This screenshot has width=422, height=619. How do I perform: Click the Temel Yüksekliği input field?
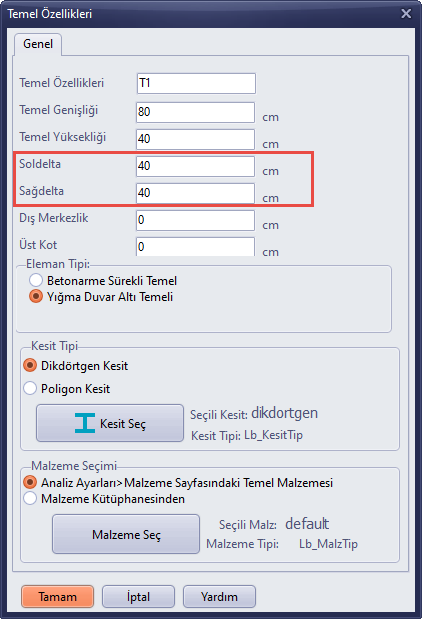coord(195,139)
